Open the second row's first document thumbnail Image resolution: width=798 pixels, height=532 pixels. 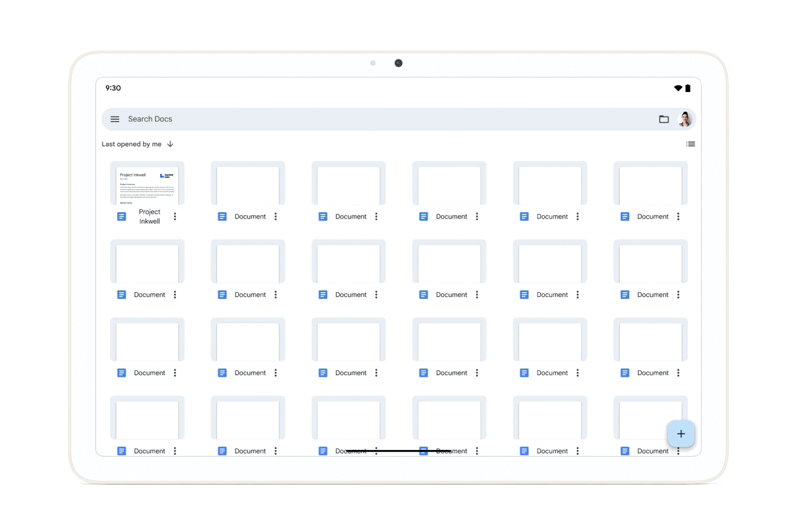pyautogui.click(x=147, y=262)
